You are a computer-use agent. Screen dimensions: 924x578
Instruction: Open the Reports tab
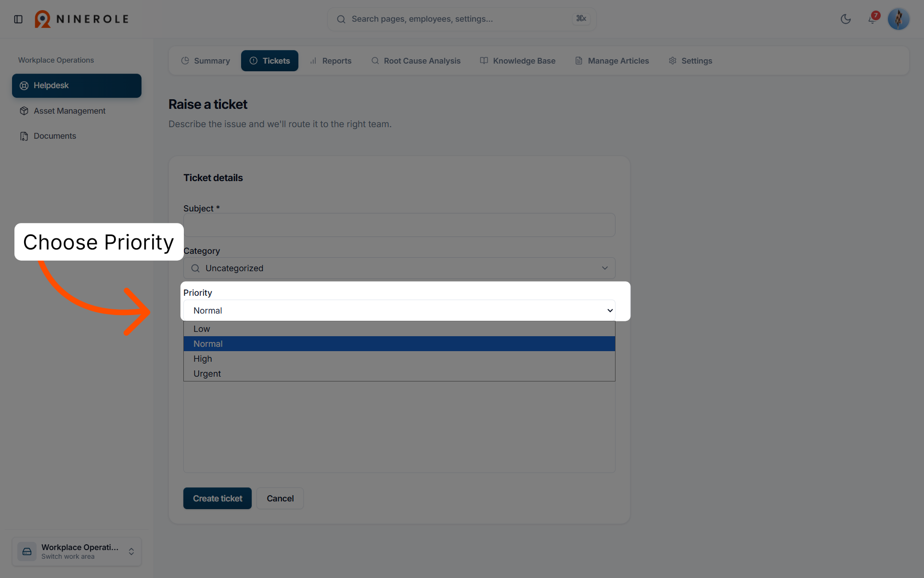tap(331, 61)
